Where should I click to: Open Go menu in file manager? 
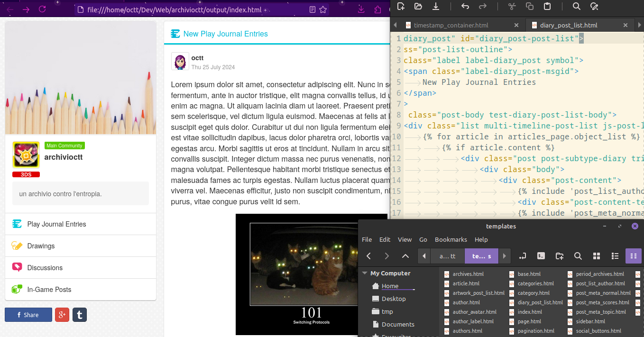(x=423, y=239)
